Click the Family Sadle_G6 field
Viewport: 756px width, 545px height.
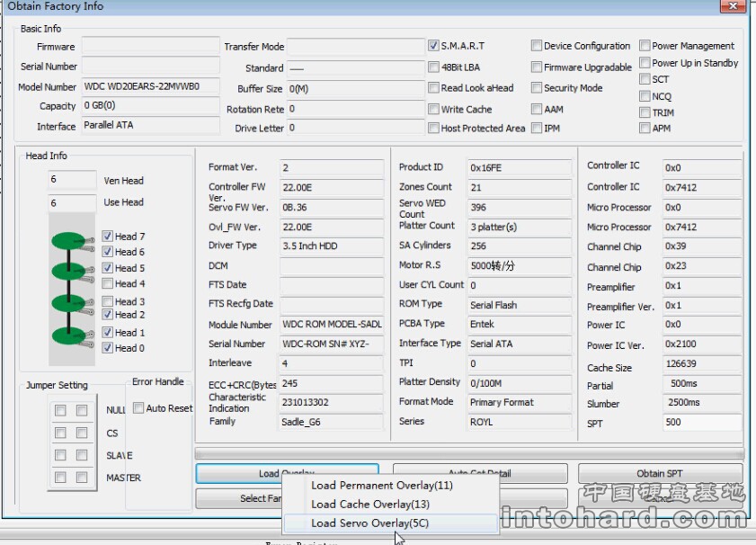332,422
